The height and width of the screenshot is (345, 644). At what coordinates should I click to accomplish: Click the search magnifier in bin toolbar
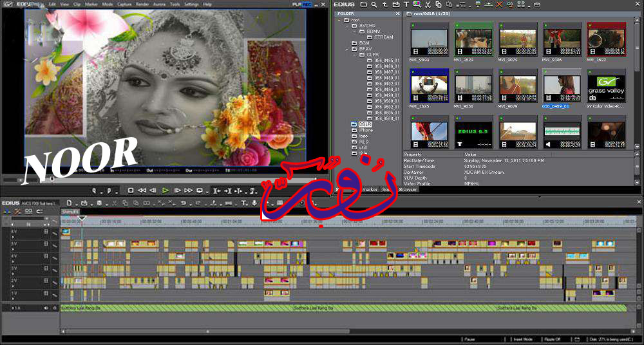tap(374, 5)
